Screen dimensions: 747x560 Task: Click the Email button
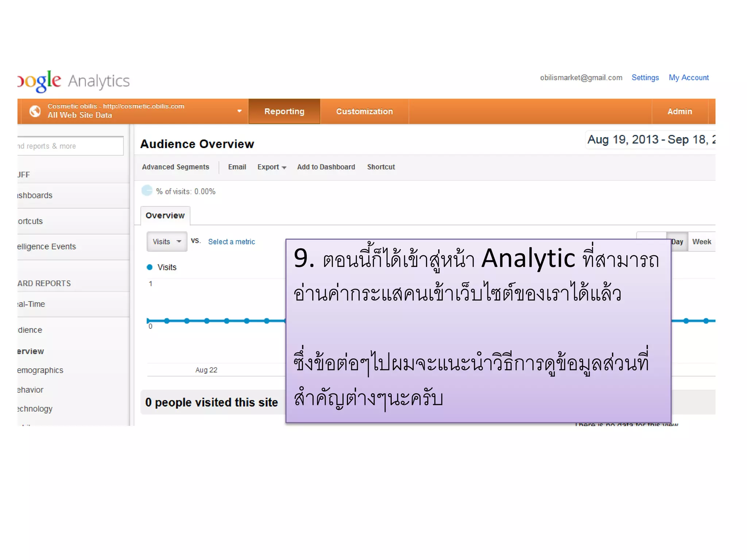pyautogui.click(x=237, y=167)
